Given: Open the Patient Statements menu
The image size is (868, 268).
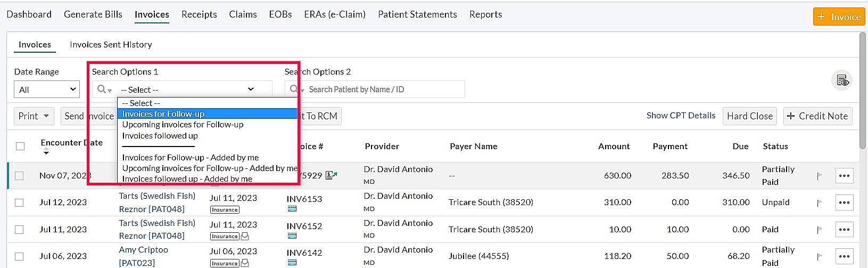Looking at the screenshot, I should (417, 14).
